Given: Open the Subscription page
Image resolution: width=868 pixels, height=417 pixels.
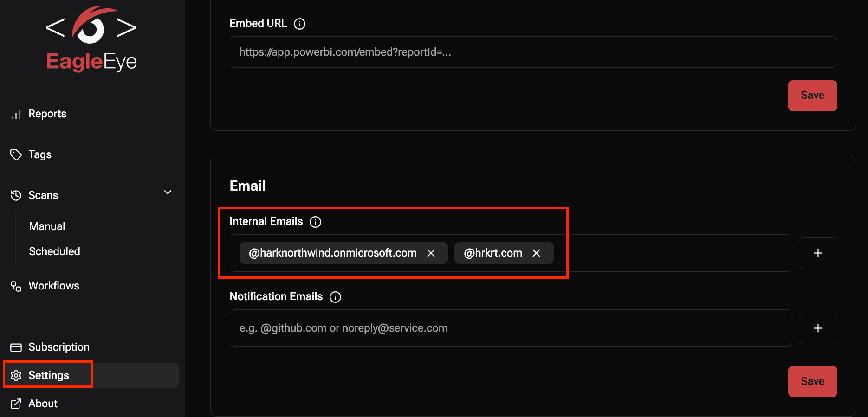Looking at the screenshot, I should tap(58, 347).
